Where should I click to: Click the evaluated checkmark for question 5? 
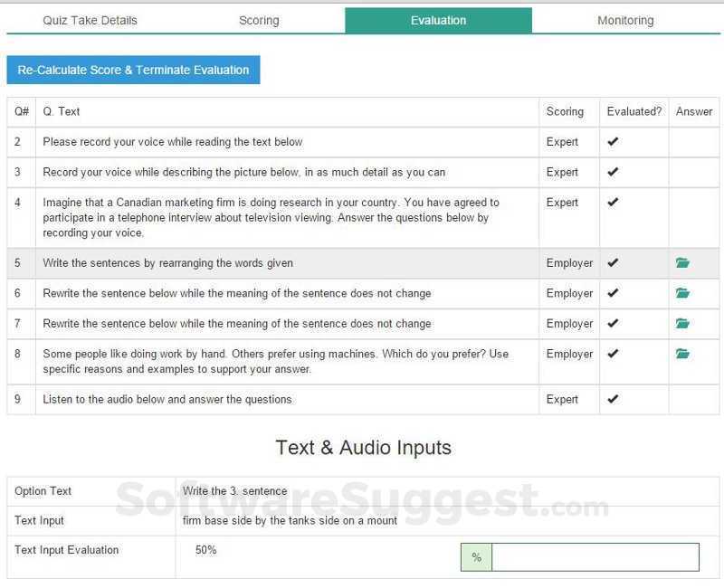click(x=613, y=263)
